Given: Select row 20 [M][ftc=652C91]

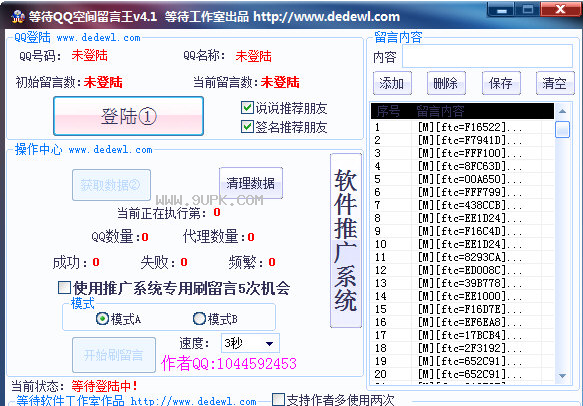Looking at the screenshot, I should click(x=463, y=374).
